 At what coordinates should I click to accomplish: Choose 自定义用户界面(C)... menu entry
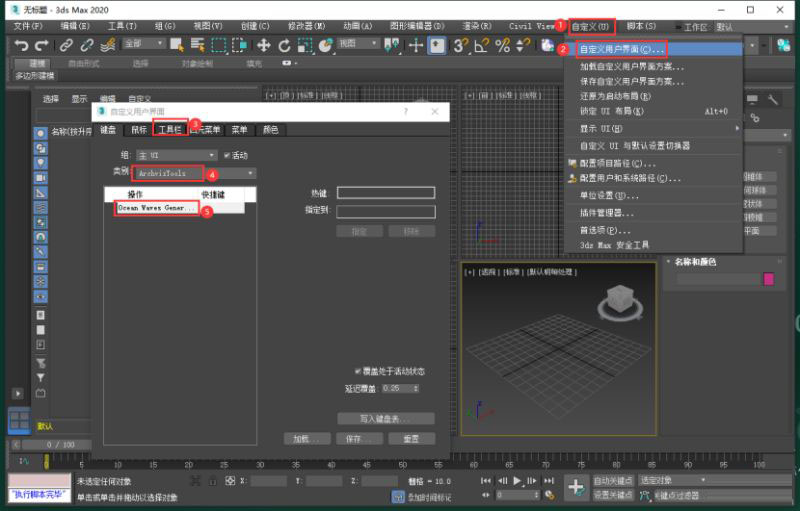(x=653, y=49)
